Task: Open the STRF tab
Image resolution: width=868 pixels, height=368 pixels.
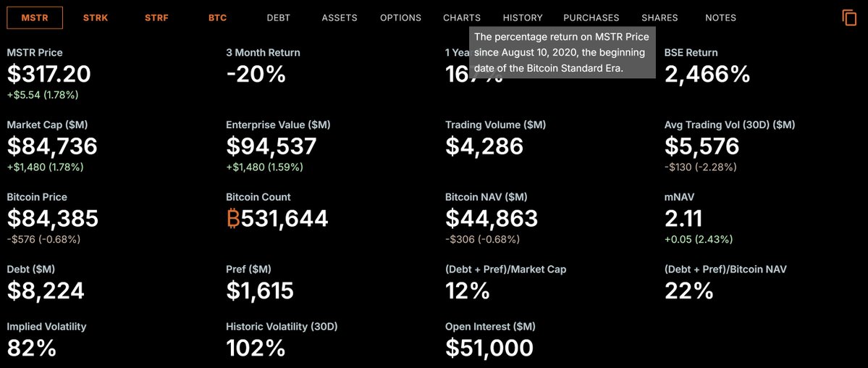Action: pos(156,17)
